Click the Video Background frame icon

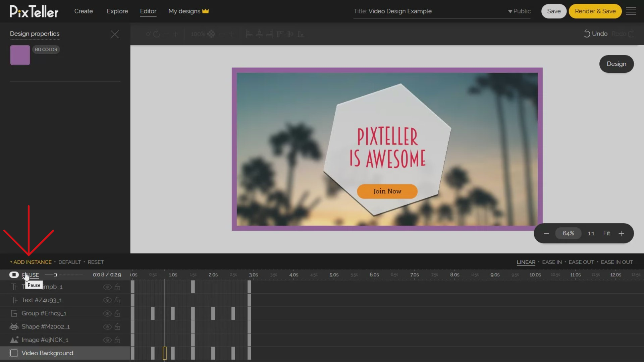[x=14, y=353]
